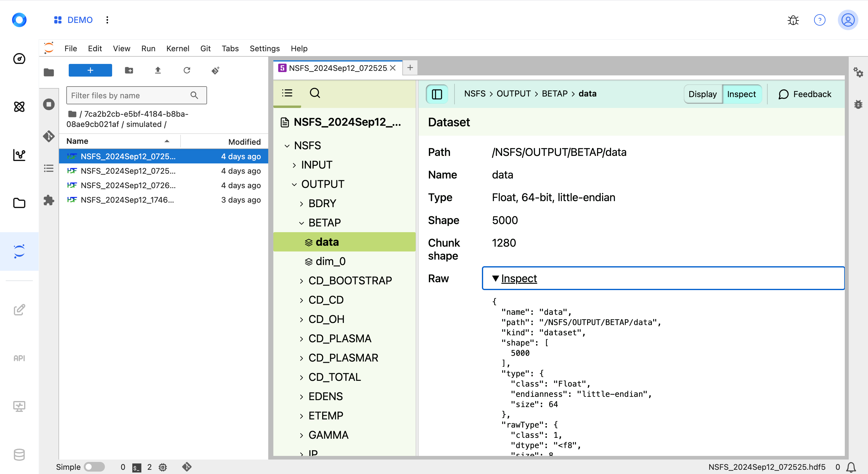
Task: Open the notifications bell in status bar
Action: [851, 467]
